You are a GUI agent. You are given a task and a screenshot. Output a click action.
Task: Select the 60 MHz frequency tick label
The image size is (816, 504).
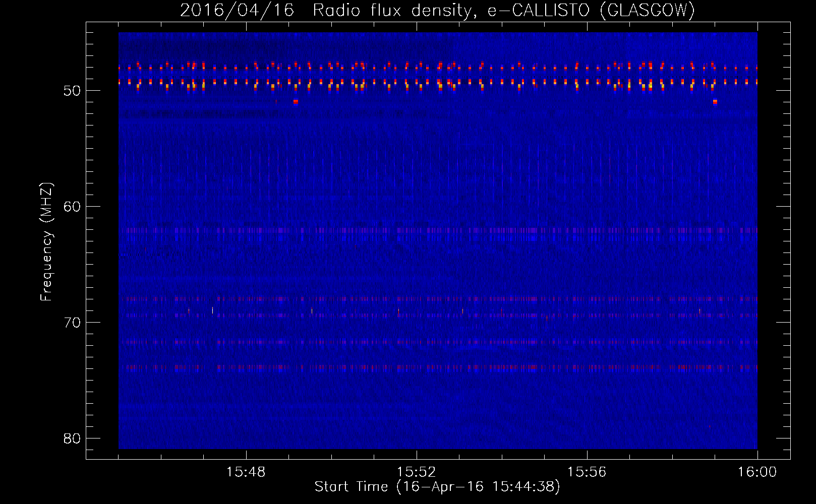tap(72, 207)
